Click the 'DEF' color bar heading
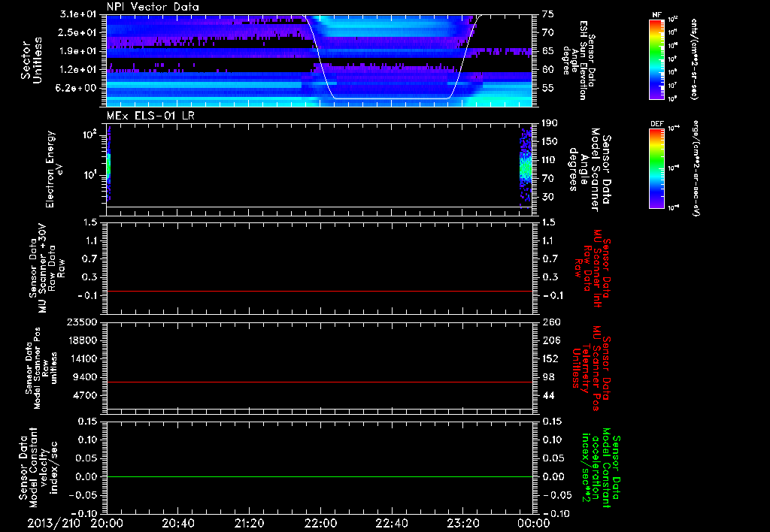770x532 pixels. [x=657, y=124]
